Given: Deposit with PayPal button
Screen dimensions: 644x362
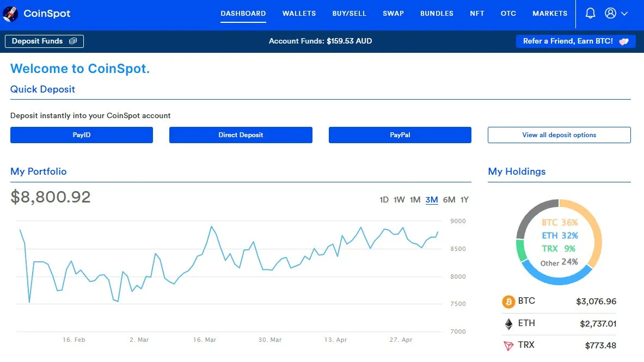Looking at the screenshot, I should coord(400,135).
